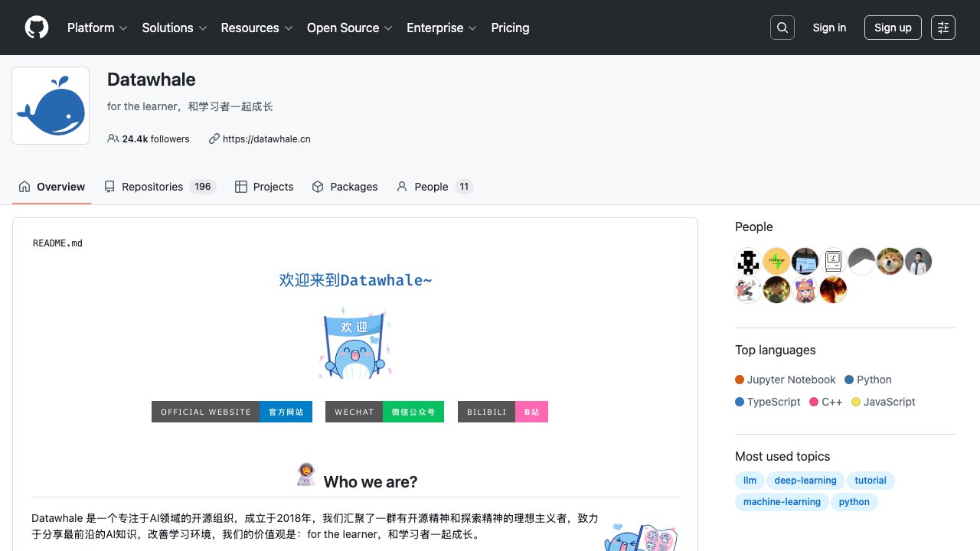The height and width of the screenshot is (551, 980).
Task: Click the Datawhale whale avatar
Action: click(x=51, y=106)
